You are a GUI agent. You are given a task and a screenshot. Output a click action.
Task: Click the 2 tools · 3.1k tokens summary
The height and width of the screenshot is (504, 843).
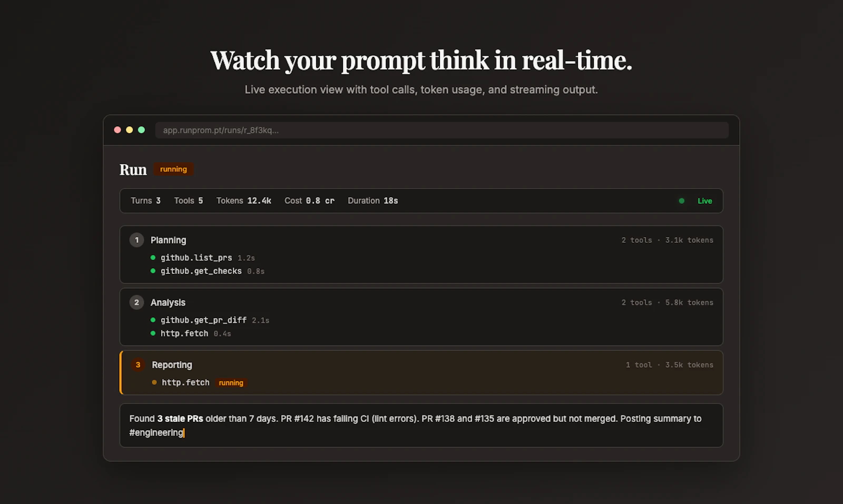pyautogui.click(x=667, y=240)
